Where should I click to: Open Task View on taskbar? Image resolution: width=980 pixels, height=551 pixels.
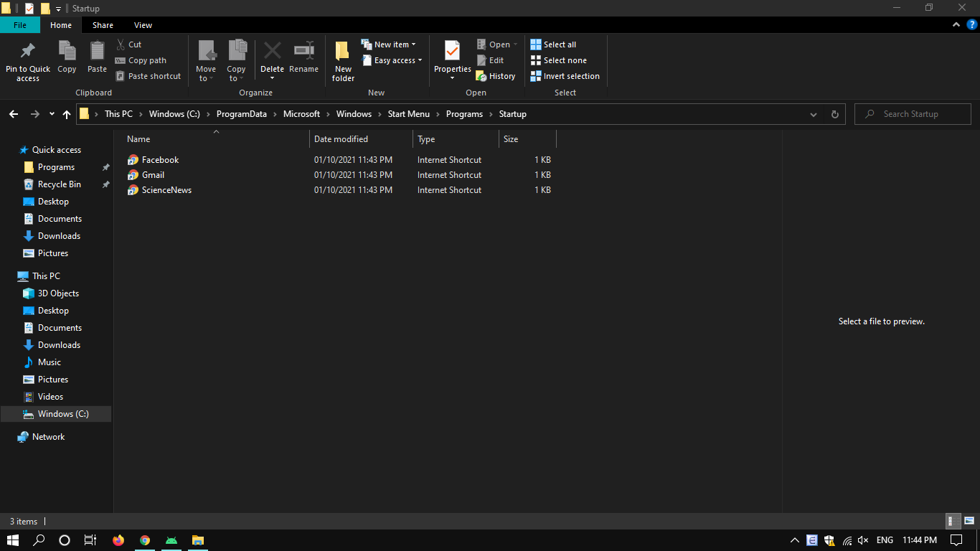tap(90, 540)
